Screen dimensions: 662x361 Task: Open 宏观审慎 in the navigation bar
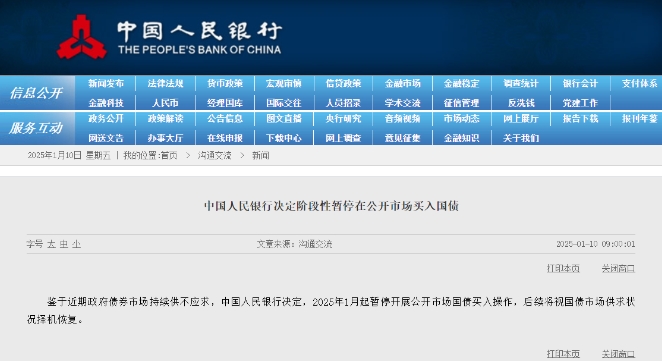tap(284, 84)
